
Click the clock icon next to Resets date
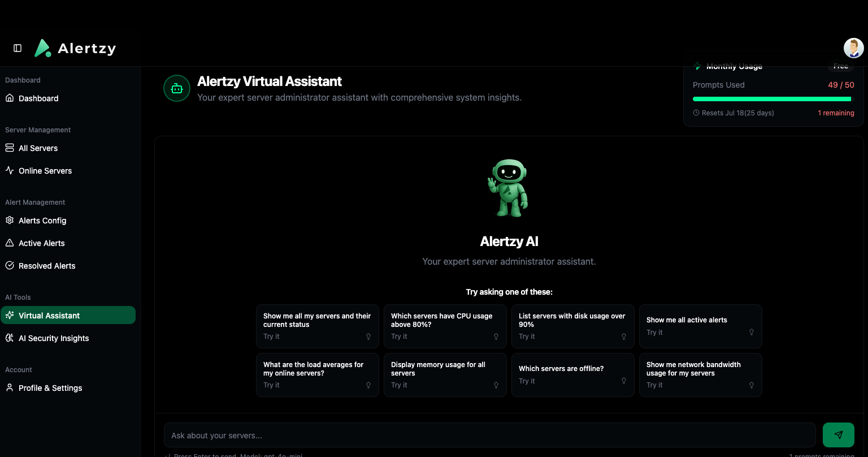[696, 113]
